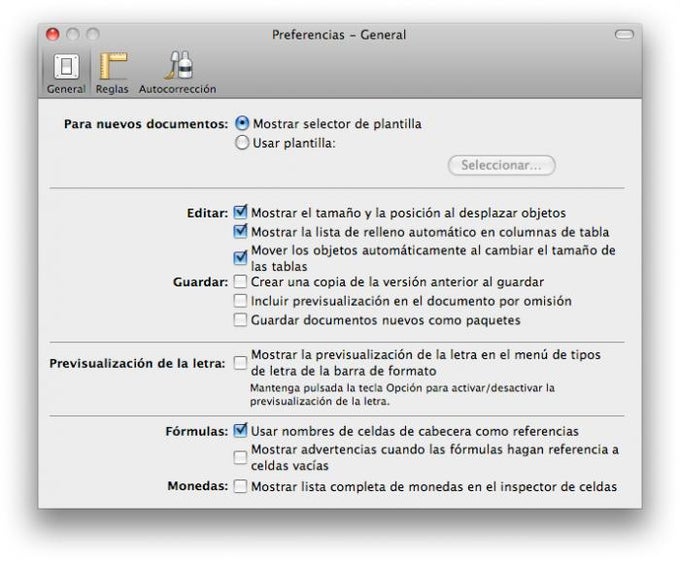Open the General preferences pane icon
Viewport: 680px width, 561px height.
click(66, 72)
